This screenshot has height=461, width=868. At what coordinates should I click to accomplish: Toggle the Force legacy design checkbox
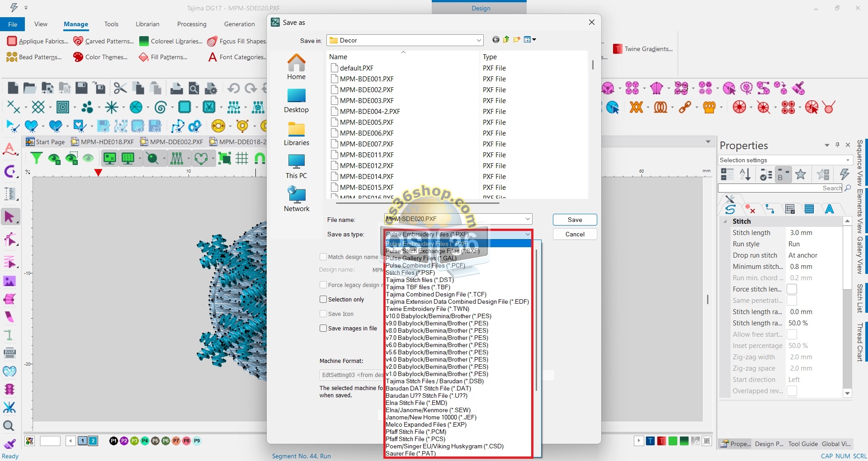click(323, 285)
